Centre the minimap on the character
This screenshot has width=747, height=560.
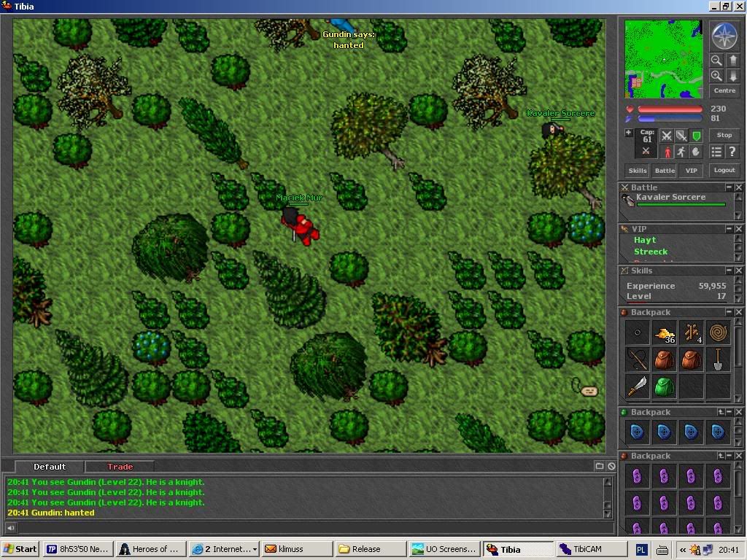tap(724, 90)
